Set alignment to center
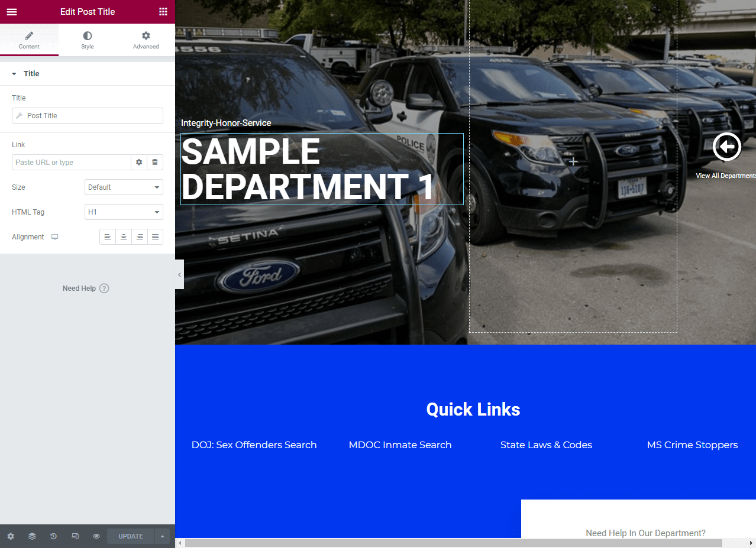The image size is (756, 548). (124, 237)
